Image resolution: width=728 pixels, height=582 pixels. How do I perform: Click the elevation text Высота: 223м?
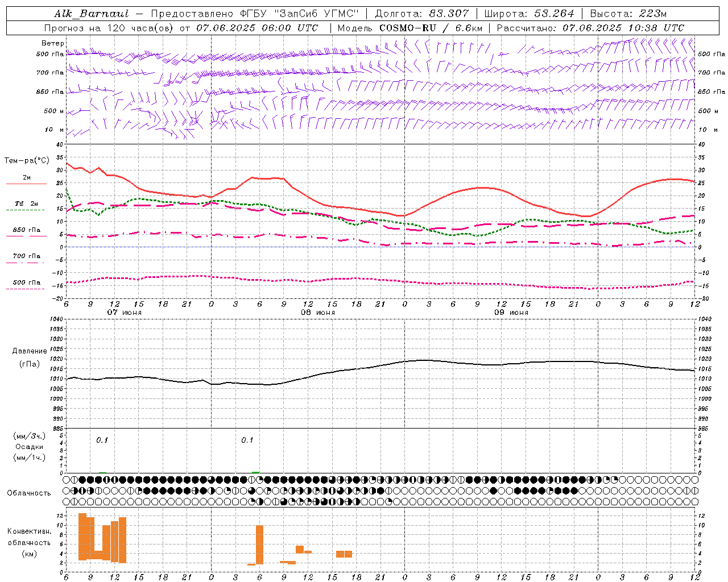pyautogui.click(x=628, y=14)
